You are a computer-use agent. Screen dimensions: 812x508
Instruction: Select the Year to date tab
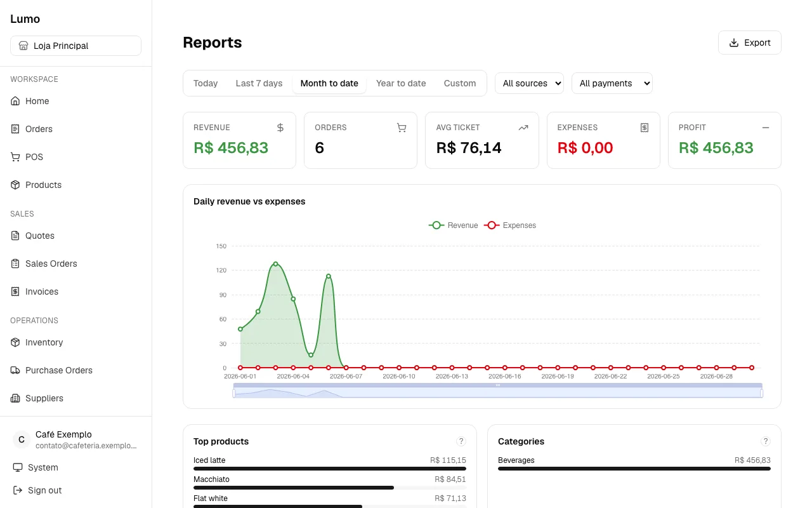coord(401,83)
